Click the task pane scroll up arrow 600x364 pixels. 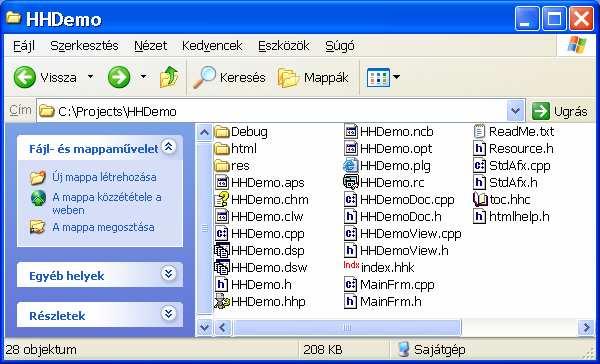tap(204, 132)
